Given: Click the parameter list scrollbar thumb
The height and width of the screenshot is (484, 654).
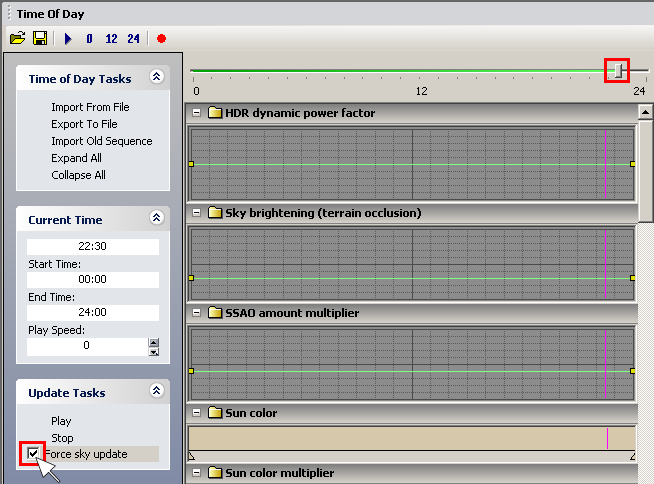Looking at the screenshot, I should [646, 171].
